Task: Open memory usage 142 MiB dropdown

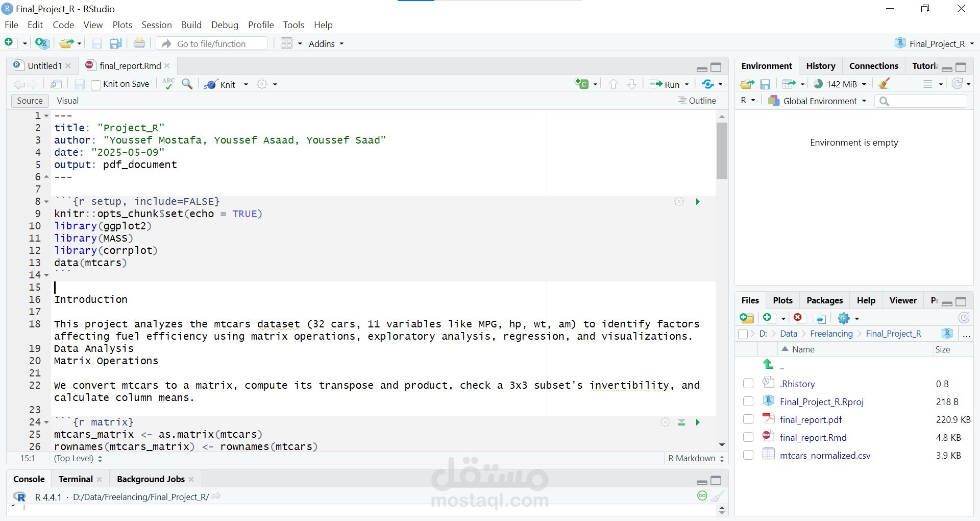Action: [x=840, y=84]
